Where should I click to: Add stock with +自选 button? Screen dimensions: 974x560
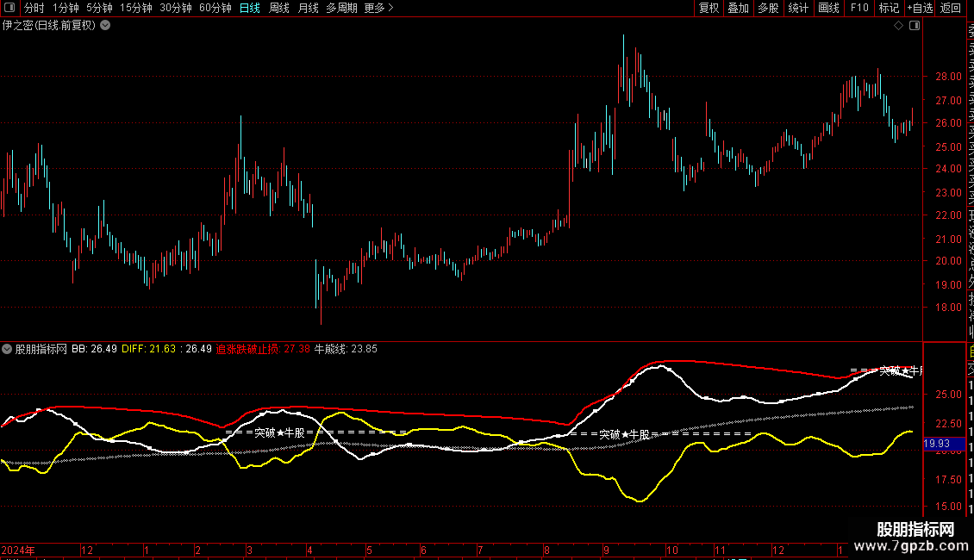(x=920, y=8)
